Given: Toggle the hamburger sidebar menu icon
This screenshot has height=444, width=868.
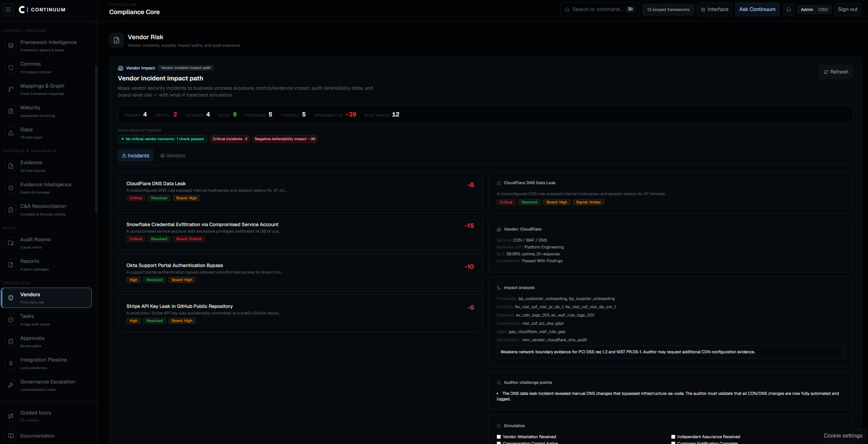Looking at the screenshot, I should pyautogui.click(x=8, y=10).
